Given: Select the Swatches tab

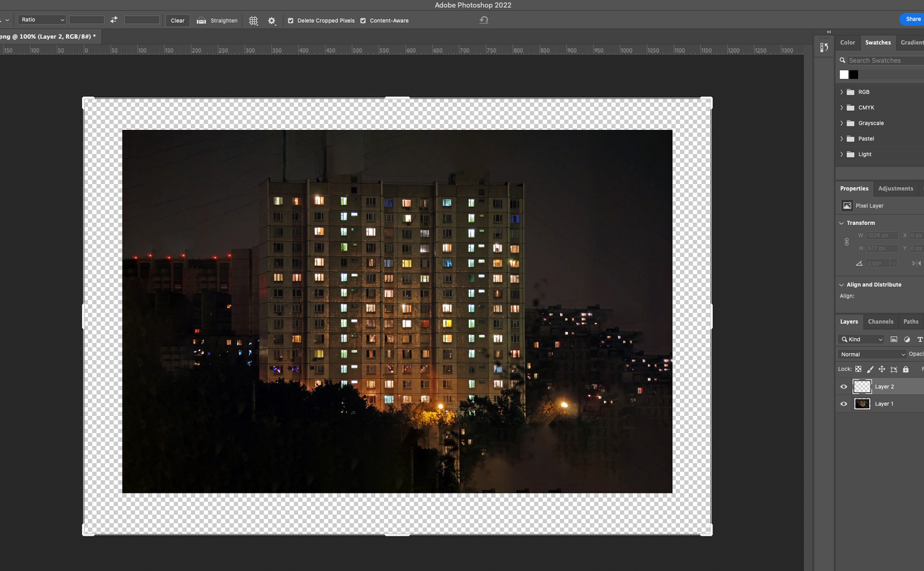Looking at the screenshot, I should 878,43.
